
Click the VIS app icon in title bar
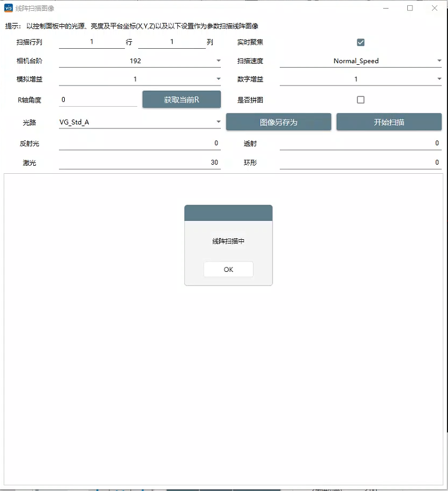8,8
